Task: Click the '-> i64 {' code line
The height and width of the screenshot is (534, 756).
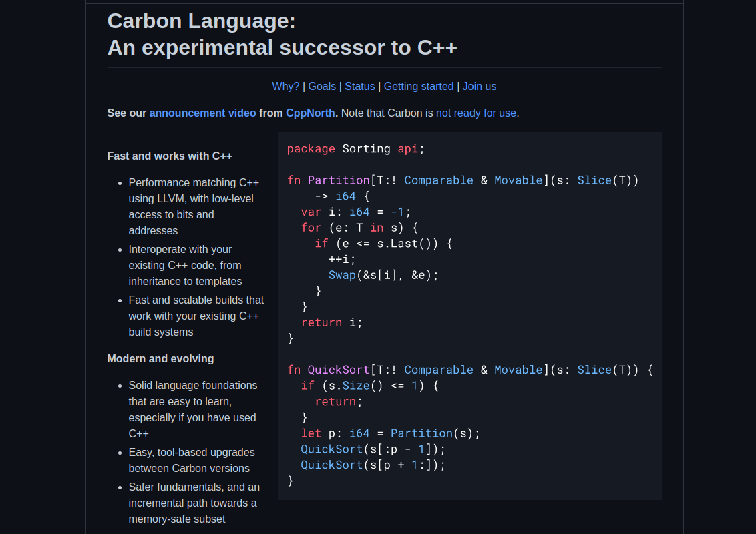Action: [x=343, y=196]
